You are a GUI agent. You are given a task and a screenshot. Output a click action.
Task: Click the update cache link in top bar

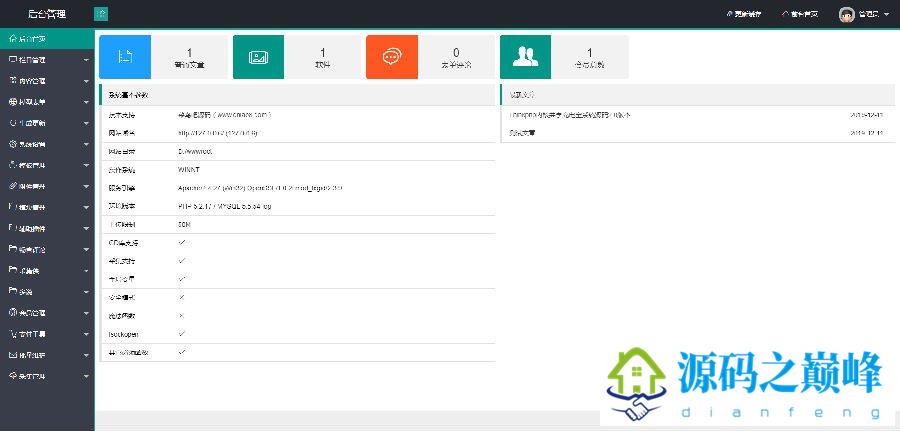(x=746, y=14)
